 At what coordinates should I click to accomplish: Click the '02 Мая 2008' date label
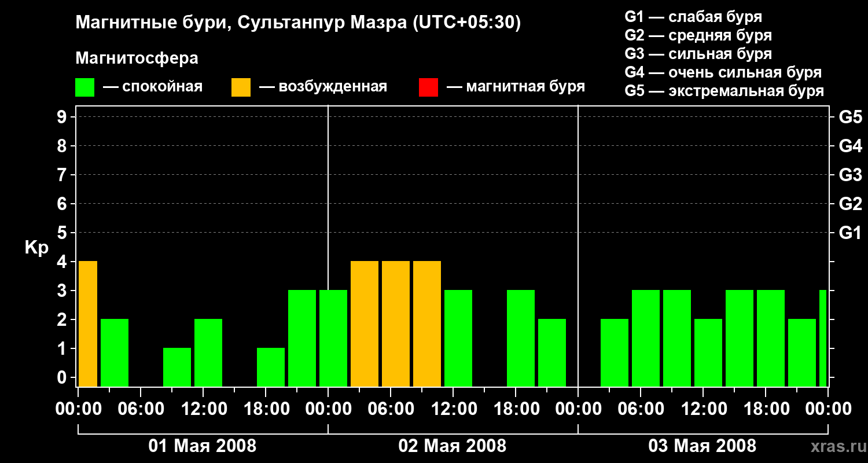[x=453, y=446]
